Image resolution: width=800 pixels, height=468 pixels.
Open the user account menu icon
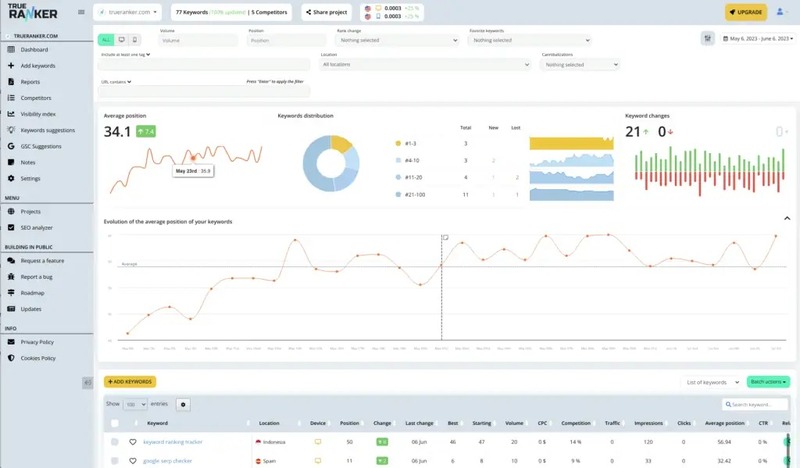pyautogui.click(x=781, y=12)
